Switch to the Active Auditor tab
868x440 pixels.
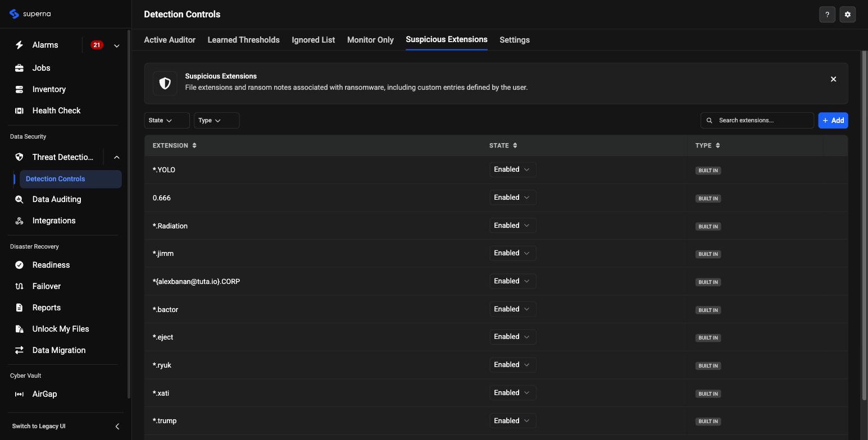[x=170, y=40]
